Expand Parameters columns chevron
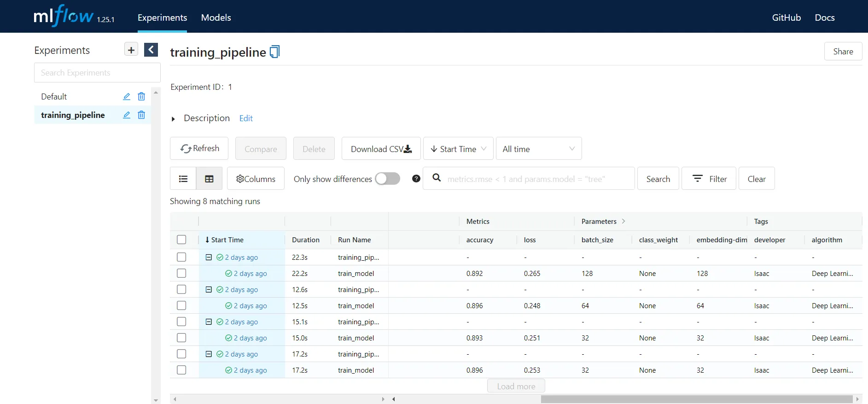This screenshot has height=404, width=868. coord(623,221)
